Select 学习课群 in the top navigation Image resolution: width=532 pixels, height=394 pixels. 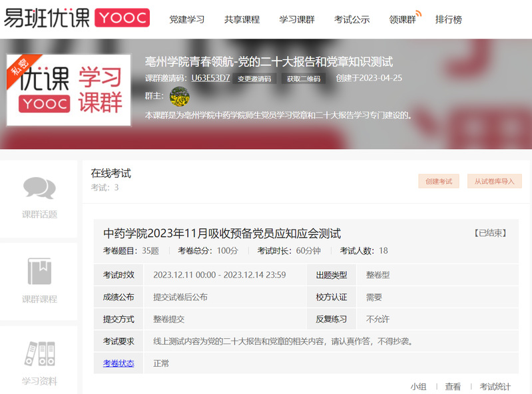[297, 20]
